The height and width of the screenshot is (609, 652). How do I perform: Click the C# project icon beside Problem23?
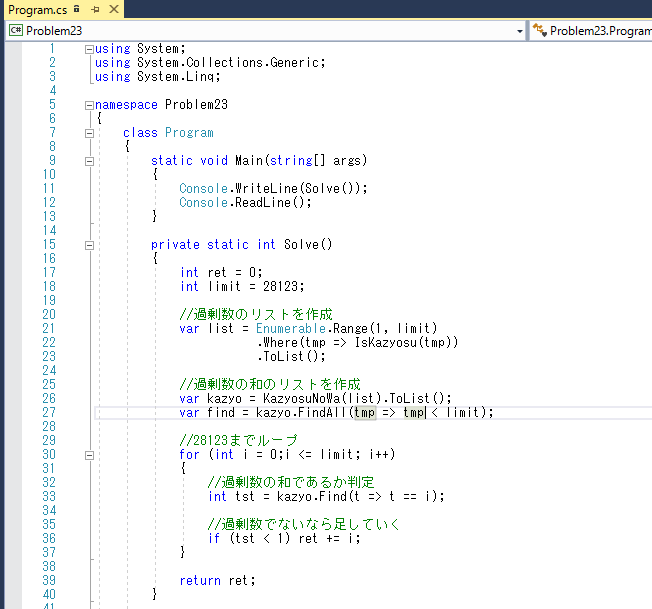pos(16,30)
